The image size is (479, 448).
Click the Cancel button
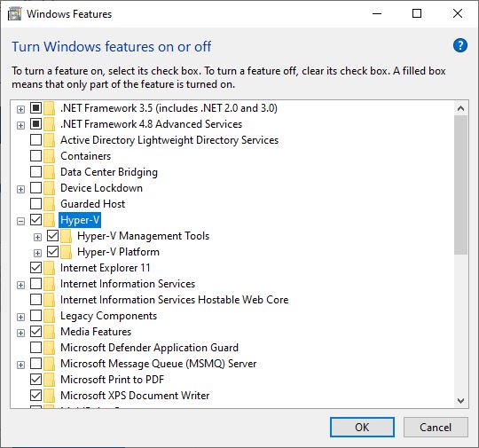(436, 428)
